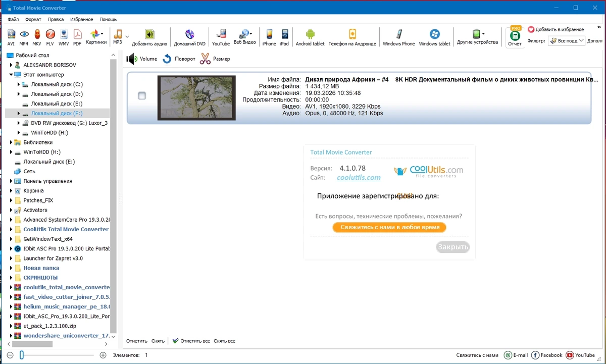
Task: Expand Локальный диск (C:) node
Action: click(19, 84)
